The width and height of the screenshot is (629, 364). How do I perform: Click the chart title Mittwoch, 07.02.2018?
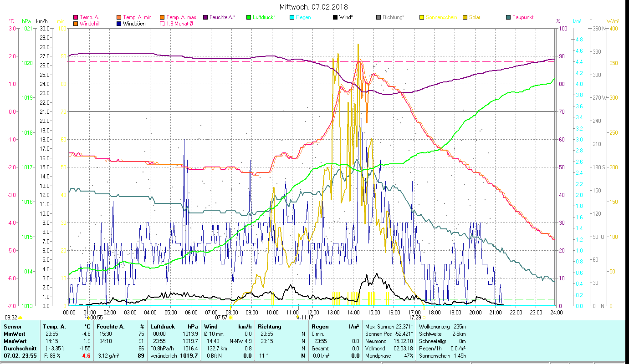(x=314, y=7)
